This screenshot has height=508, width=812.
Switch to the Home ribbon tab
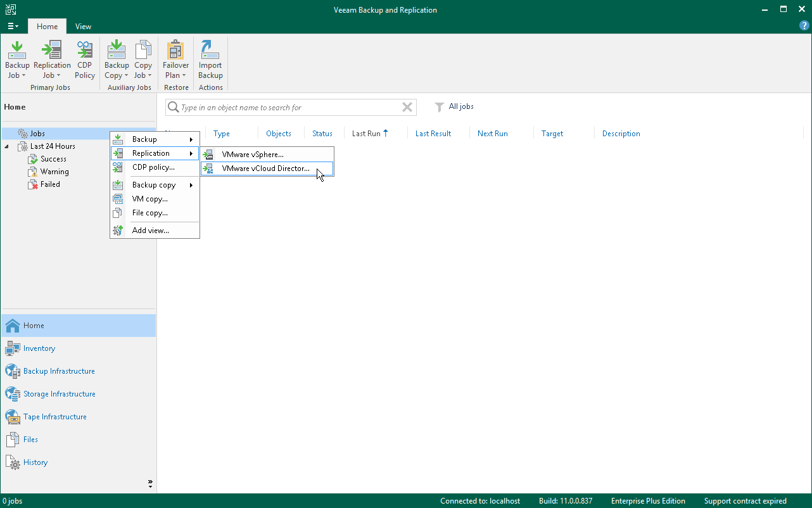click(47, 27)
